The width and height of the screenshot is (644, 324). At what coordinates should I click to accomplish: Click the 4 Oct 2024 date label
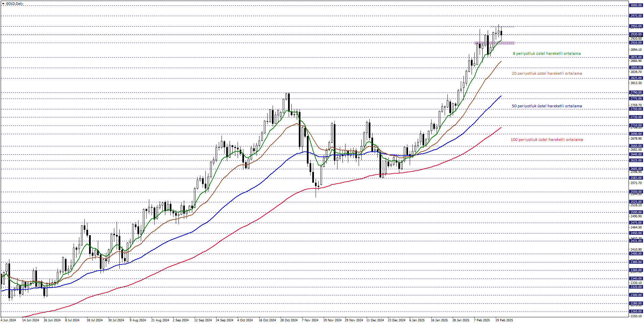point(245,320)
